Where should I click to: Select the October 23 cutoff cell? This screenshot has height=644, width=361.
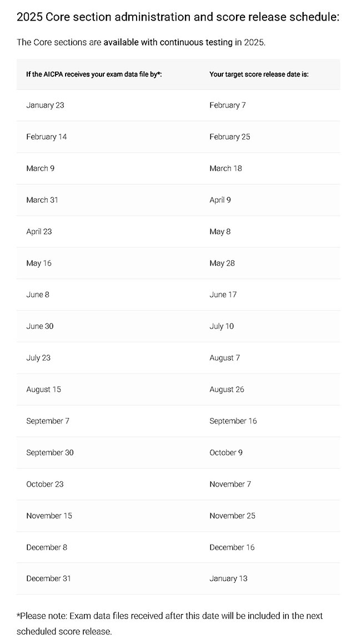tap(44, 484)
